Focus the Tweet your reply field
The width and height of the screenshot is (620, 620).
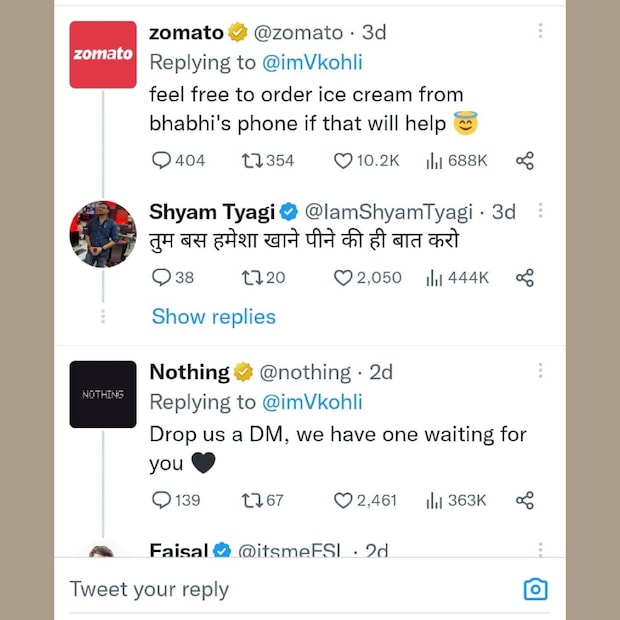280,589
